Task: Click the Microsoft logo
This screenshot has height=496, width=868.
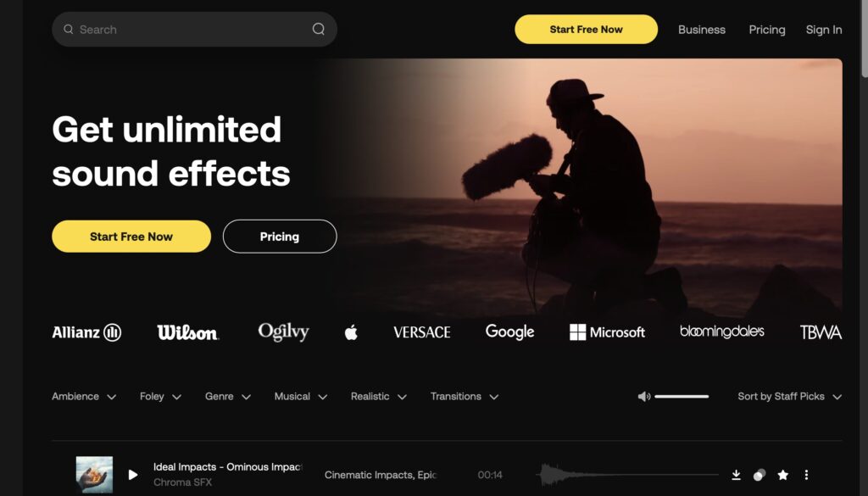Action: pyautogui.click(x=607, y=332)
